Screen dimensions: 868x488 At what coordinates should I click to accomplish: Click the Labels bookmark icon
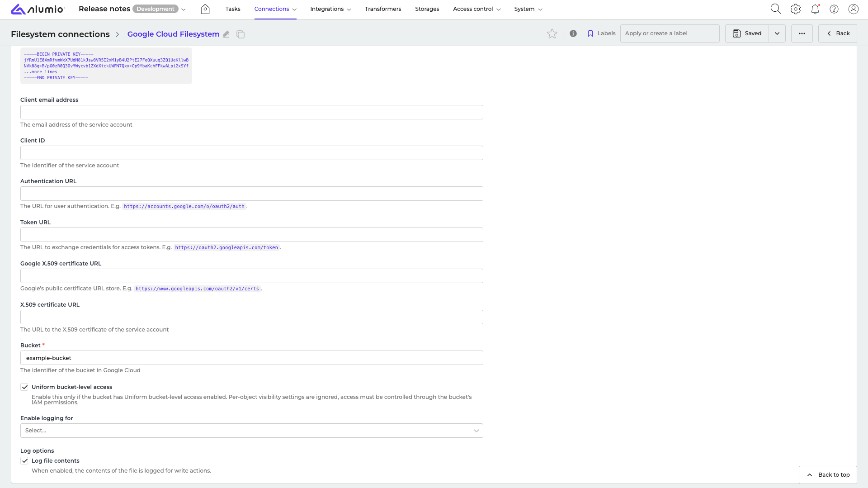coord(590,33)
